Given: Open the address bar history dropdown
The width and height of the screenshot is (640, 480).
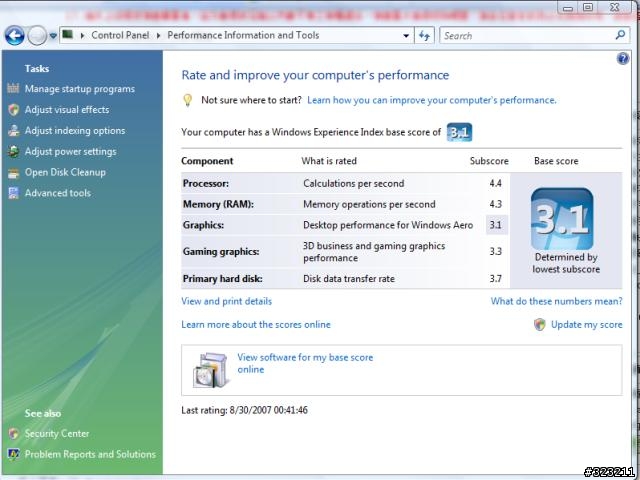Looking at the screenshot, I should coord(406,36).
